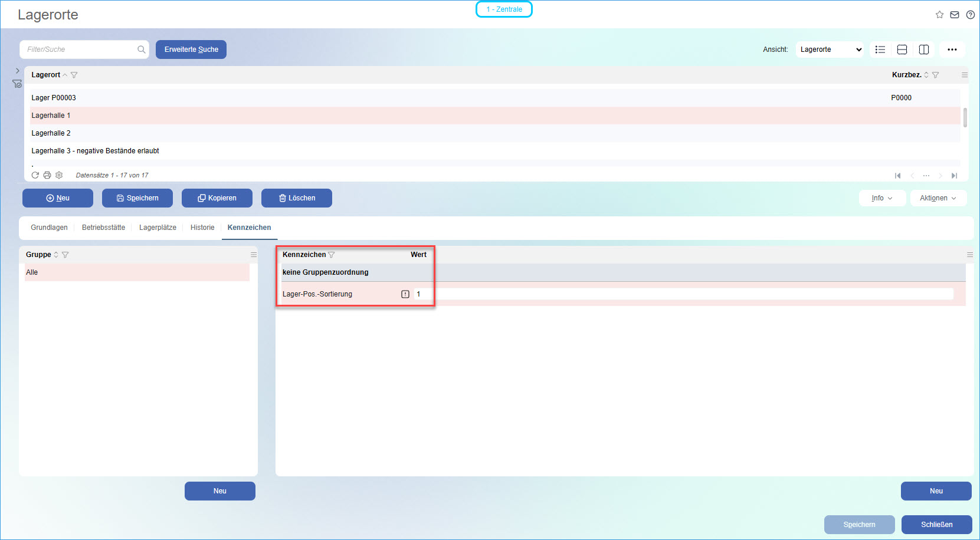
Task: Mark page as favorite with star icon
Action: pyautogui.click(x=939, y=15)
